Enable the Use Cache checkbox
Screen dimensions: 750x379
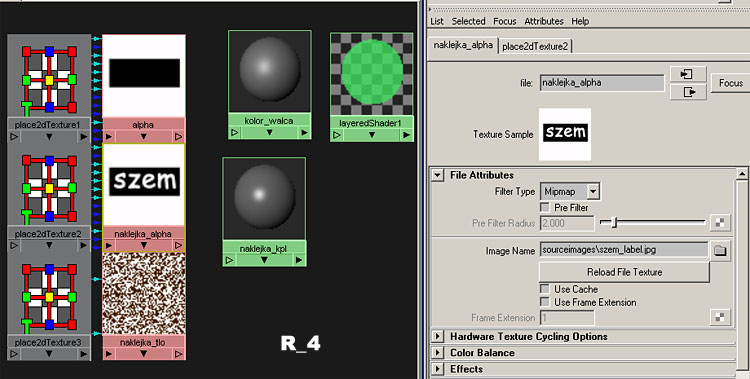[544, 289]
